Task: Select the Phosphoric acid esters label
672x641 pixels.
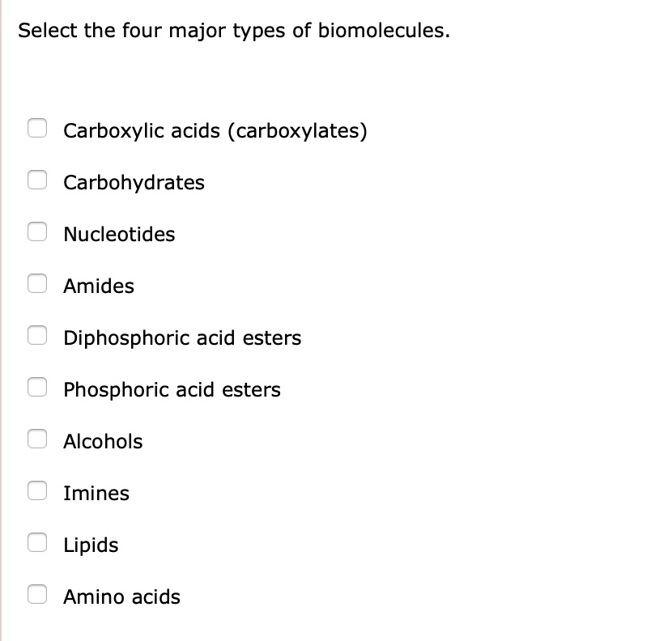Action: click(x=172, y=390)
